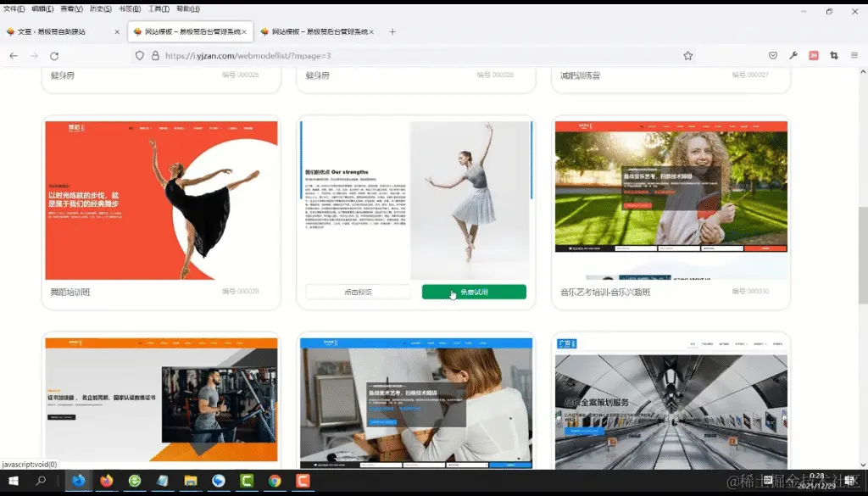Image resolution: width=868 pixels, height=496 pixels.
Task: Click the crop screenshot toolbar icon
Action: coord(834,55)
